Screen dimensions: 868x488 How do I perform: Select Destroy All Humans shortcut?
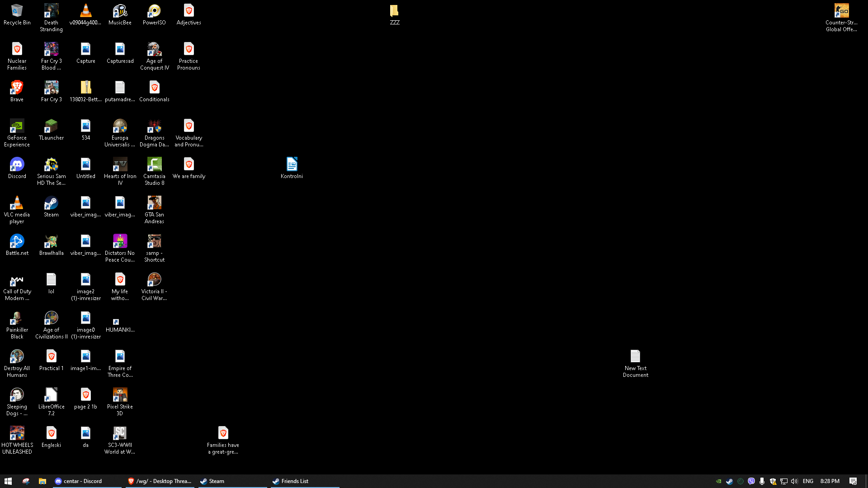coord(17,363)
